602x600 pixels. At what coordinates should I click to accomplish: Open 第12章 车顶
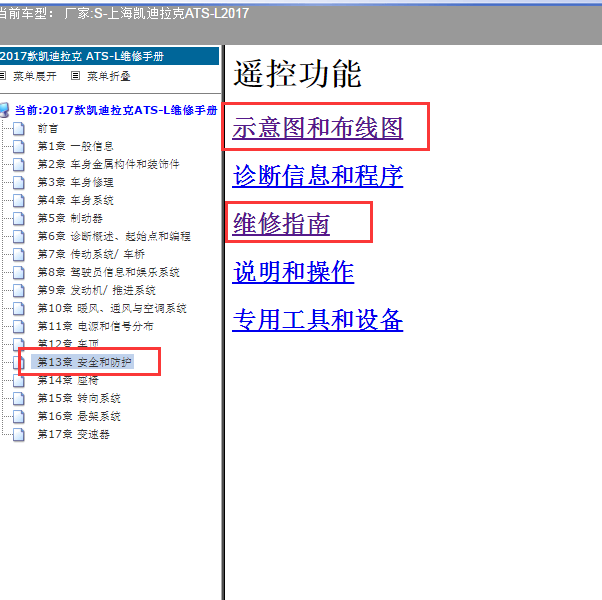point(68,344)
